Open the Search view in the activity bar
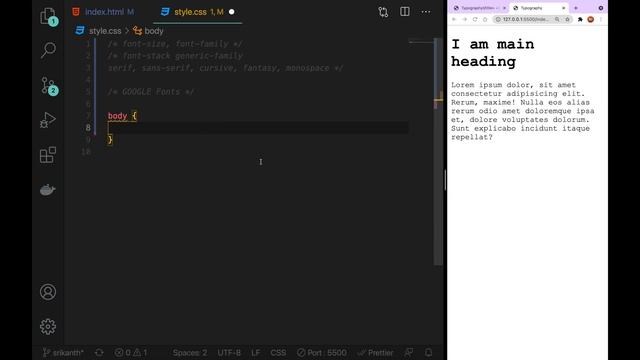Viewport: 640px width, 360px height. [48, 50]
